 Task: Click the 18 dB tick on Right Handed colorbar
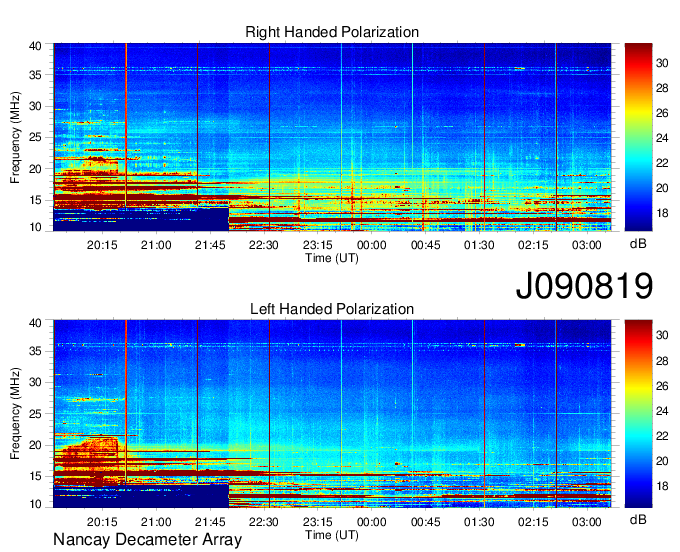point(662,213)
